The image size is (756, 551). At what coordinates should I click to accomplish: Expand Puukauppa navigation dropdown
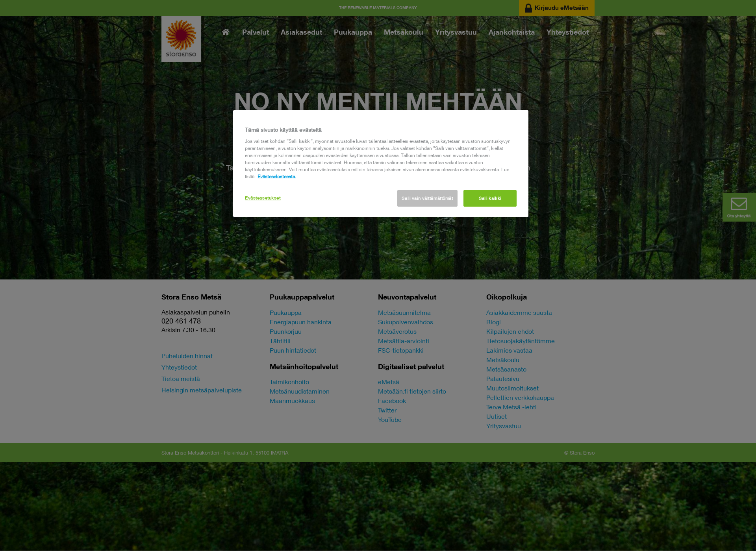(353, 32)
